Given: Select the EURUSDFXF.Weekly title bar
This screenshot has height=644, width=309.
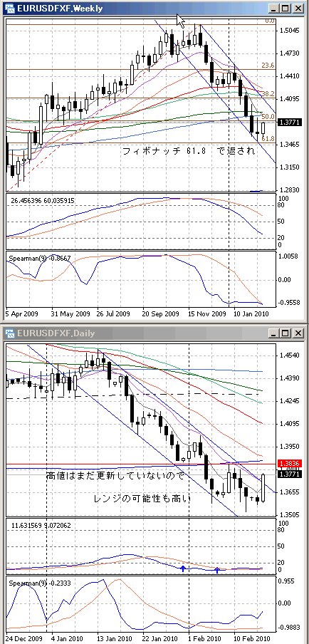Looking at the screenshot, I should (x=154, y=9).
